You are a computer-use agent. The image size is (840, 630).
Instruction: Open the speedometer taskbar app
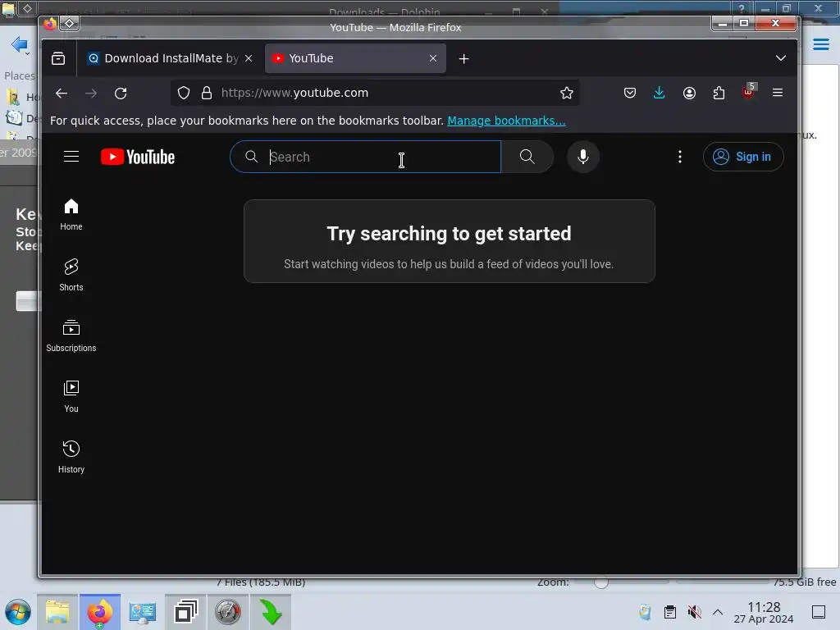228,612
